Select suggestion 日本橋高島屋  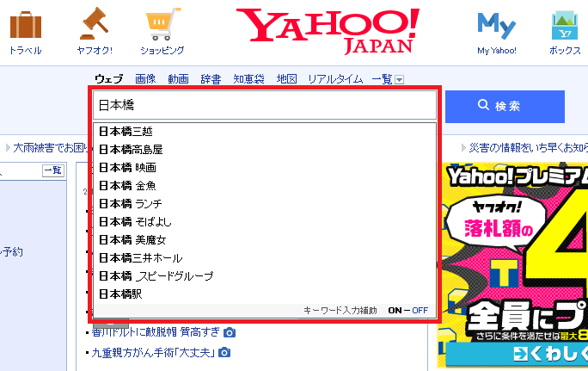[265, 150]
